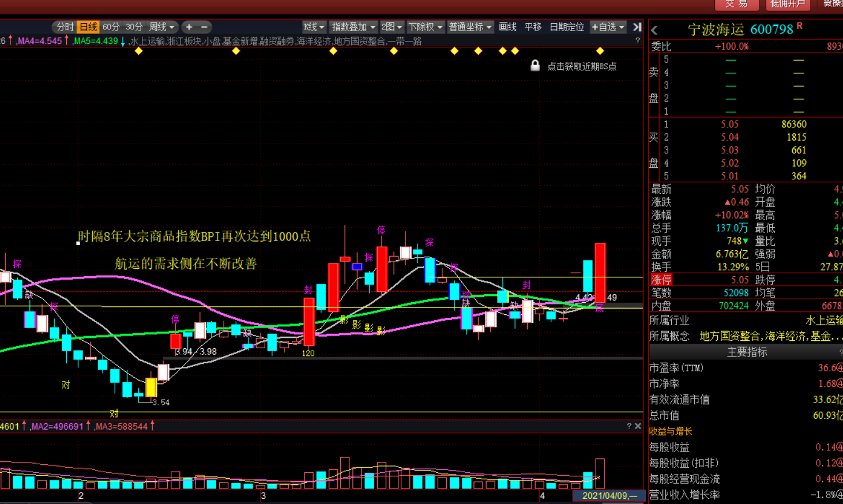Viewport: 843px width, 504px height.
Task: Click the highlighted 涨停 label
Action: (x=661, y=280)
